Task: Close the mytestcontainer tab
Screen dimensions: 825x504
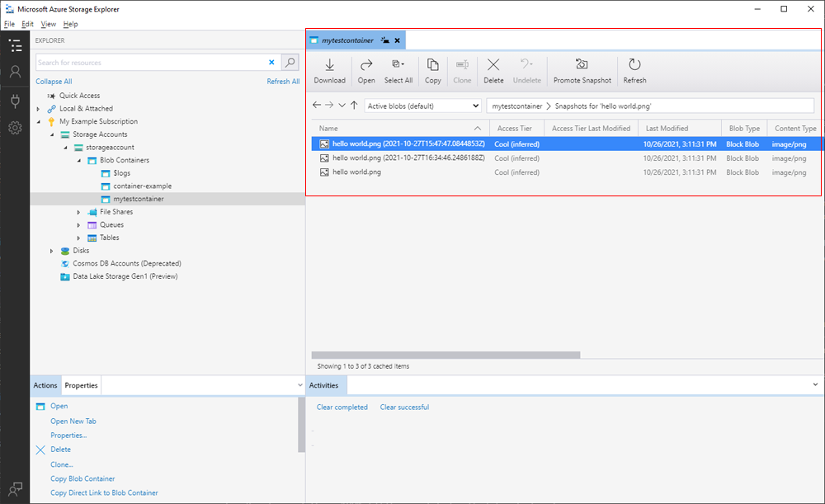Action: pyautogui.click(x=398, y=40)
